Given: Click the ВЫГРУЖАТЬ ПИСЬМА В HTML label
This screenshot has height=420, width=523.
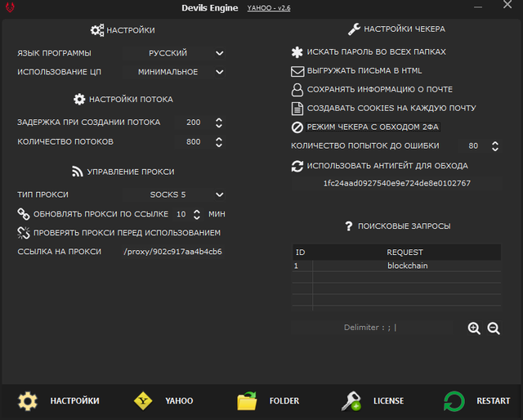Looking at the screenshot, I should tap(364, 71).
